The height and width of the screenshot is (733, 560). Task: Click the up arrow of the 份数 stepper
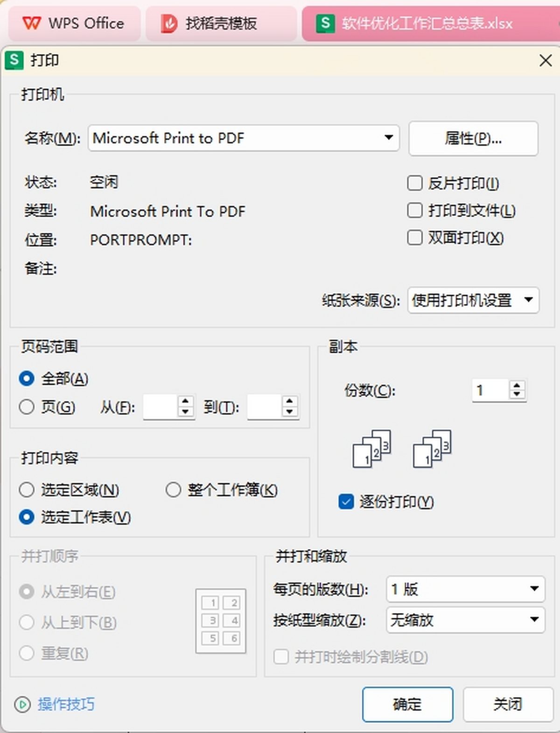click(517, 385)
